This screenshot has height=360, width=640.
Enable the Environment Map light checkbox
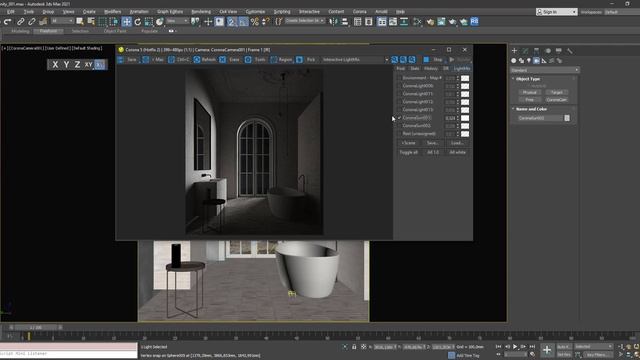[399, 78]
